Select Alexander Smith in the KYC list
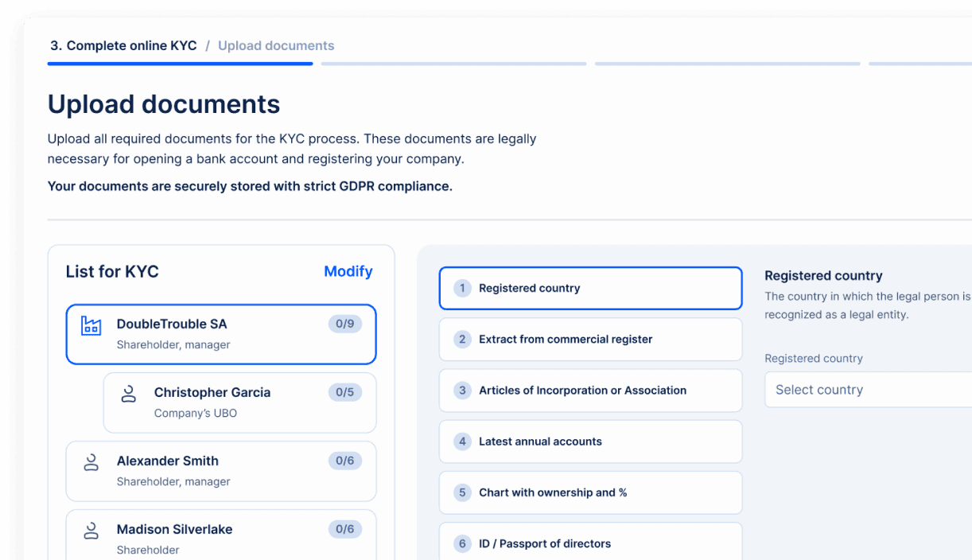This screenshot has height=560, width=972. point(221,471)
